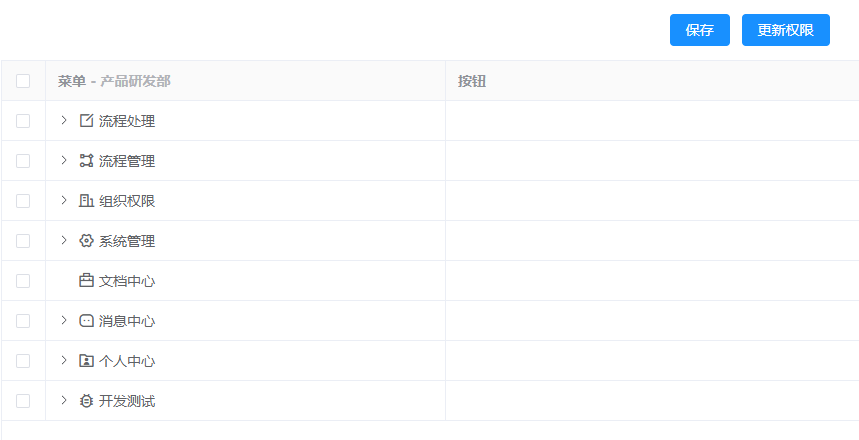This screenshot has height=440, width=859.
Task: Expand the 流程处理 tree node
Action: 64,120
